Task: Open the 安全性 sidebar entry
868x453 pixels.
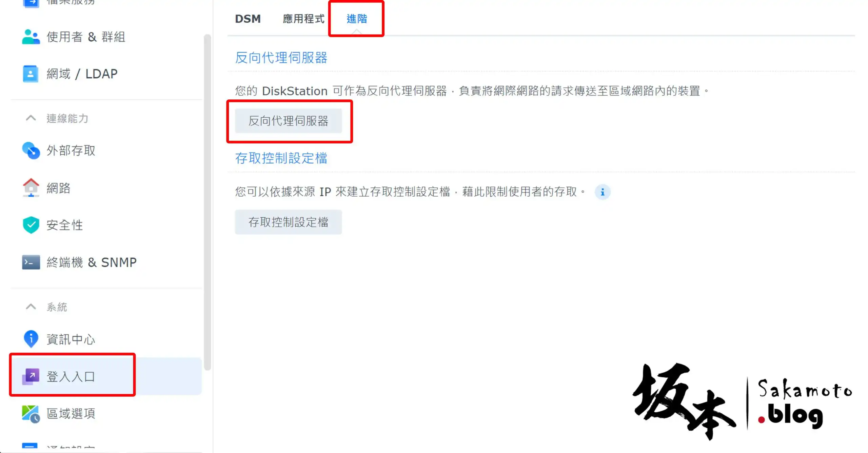Action: tap(106, 225)
